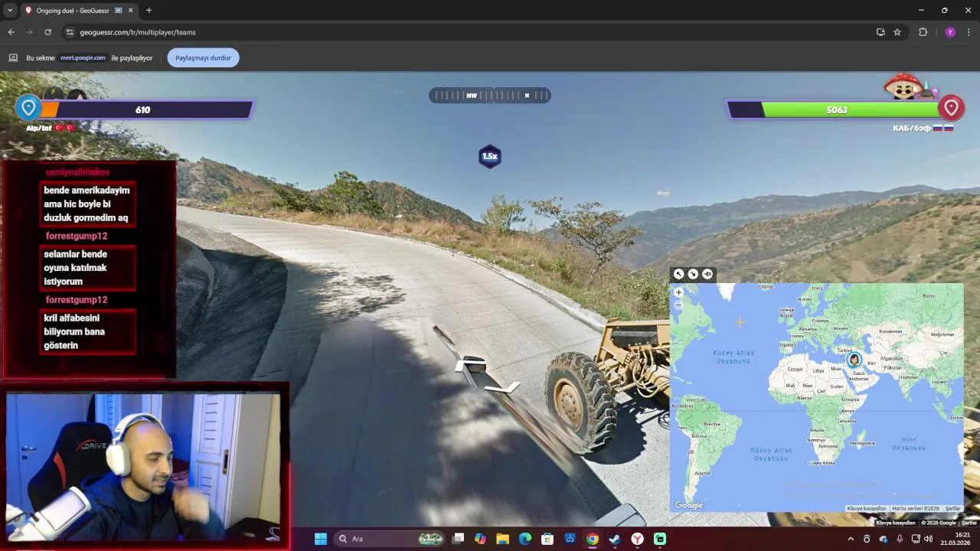Open the Klavye kısayolları link on the map

(x=866, y=509)
